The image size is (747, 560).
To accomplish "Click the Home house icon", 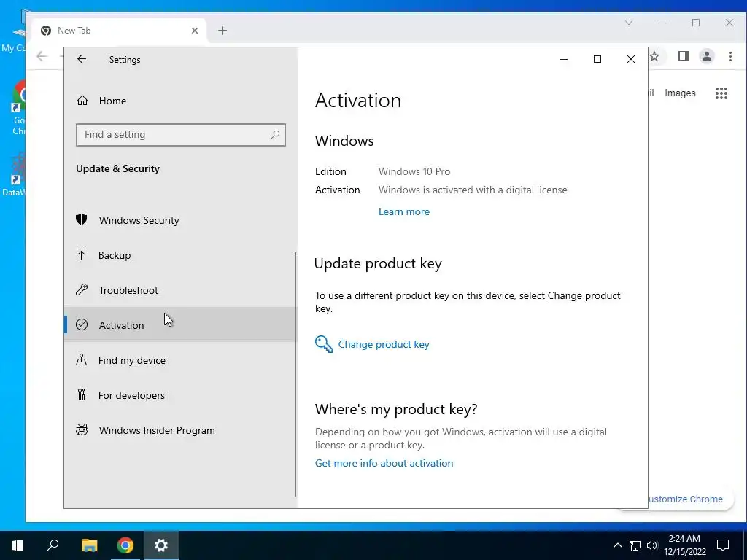I will pos(82,101).
